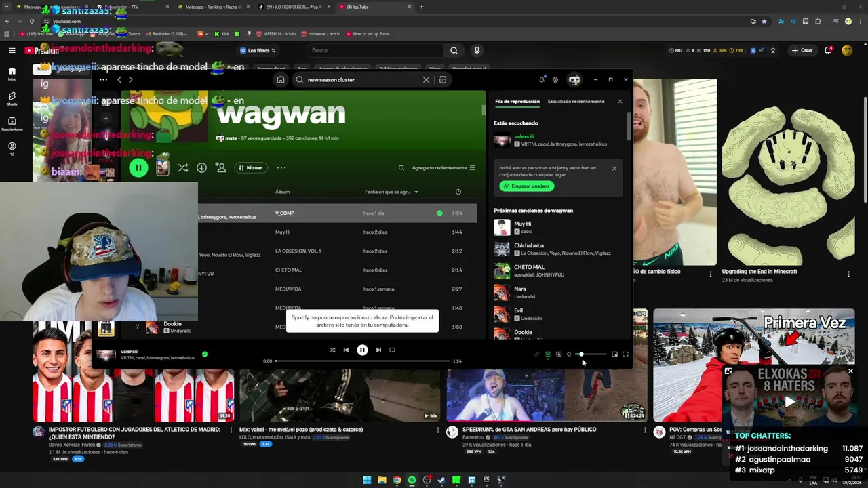Search within the wagwan playlist
868x488 pixels.
[x=401, y=167]
